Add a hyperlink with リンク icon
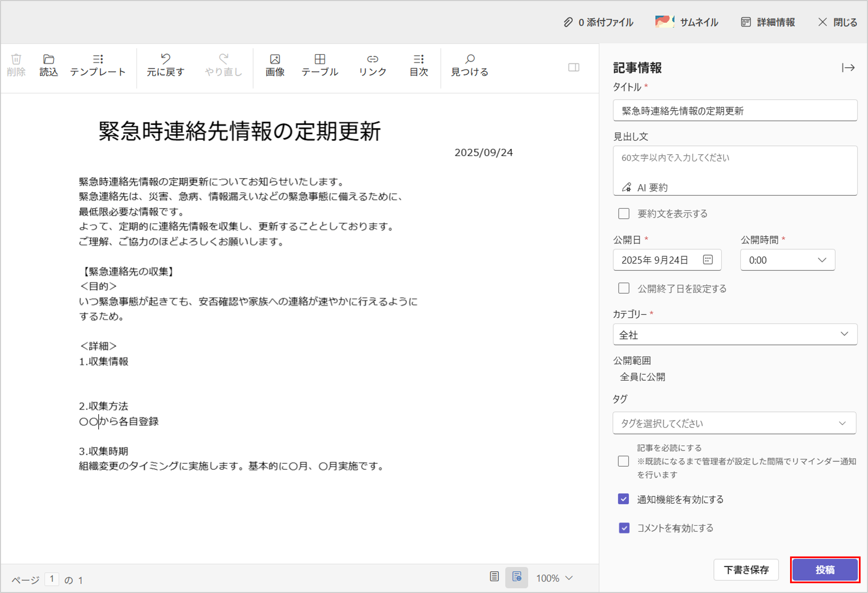Viewport: 868px width, 593px height. (x=372, y=59)
